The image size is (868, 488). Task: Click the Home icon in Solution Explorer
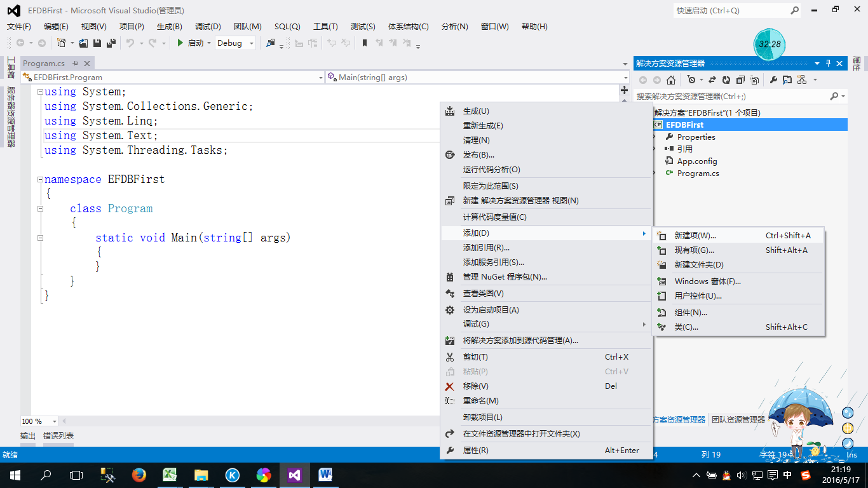pos(671,79)
